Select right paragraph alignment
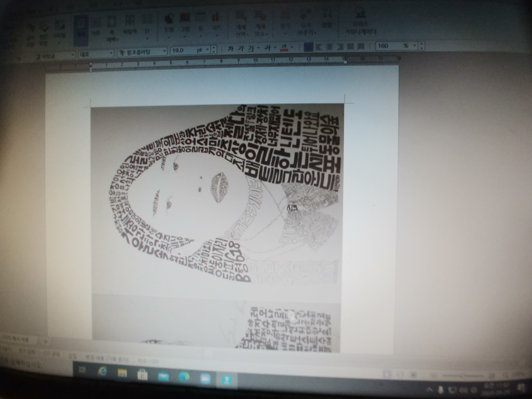The image size is (532, 399). (340, 47)
